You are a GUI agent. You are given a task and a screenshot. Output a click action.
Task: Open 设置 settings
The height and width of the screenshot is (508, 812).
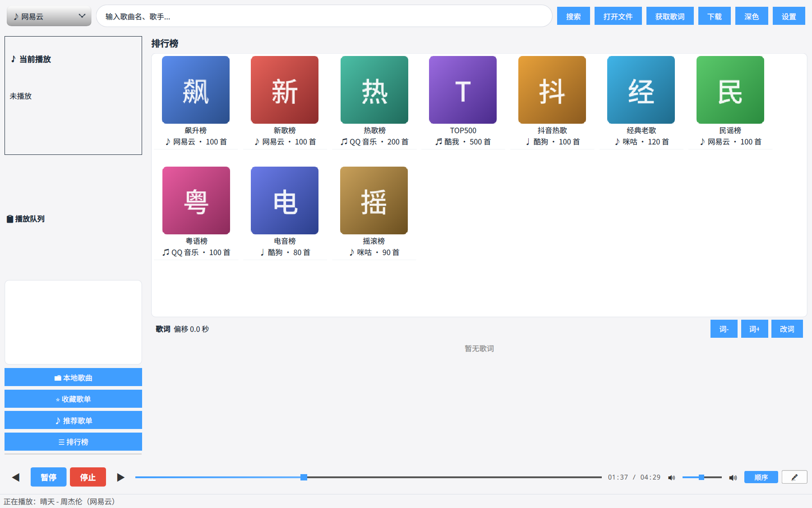point(789,16)
